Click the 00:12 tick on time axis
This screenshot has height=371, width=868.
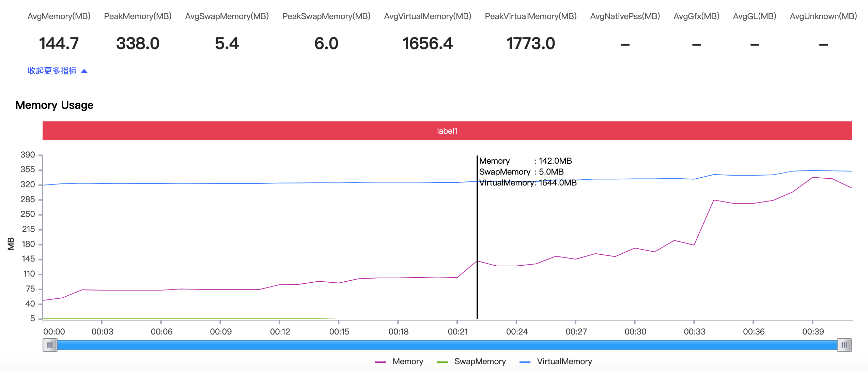[280, 331]
